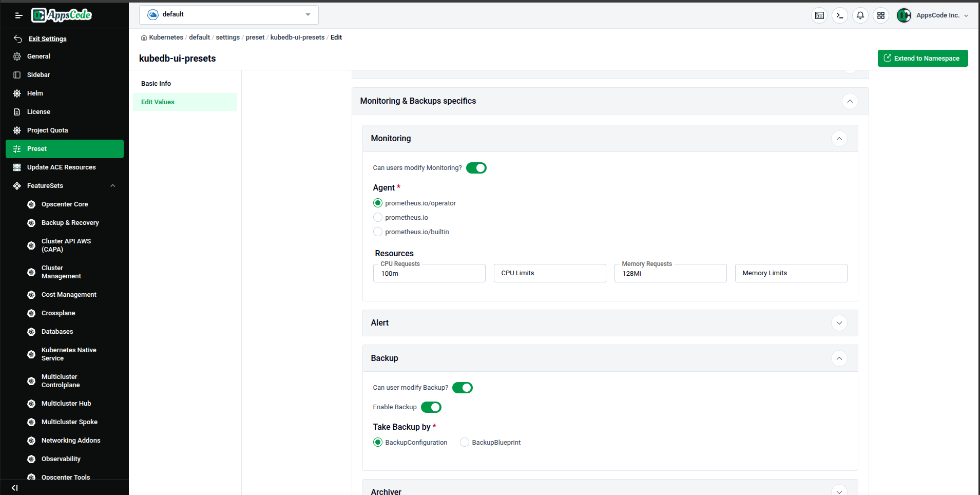Click Exit Settings link
Image resolution: width=980 pixels, height=495 pixels.
pyautogui.click(x=48, y=39)
